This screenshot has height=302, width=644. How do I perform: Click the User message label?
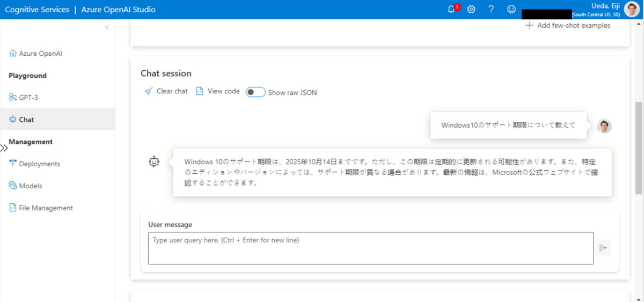pos(170,224)
